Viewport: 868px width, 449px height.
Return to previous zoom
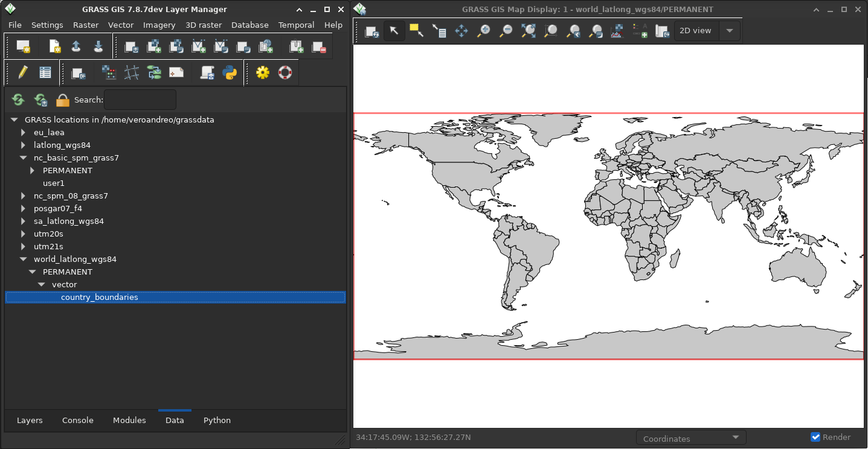(x=573, y=31)
